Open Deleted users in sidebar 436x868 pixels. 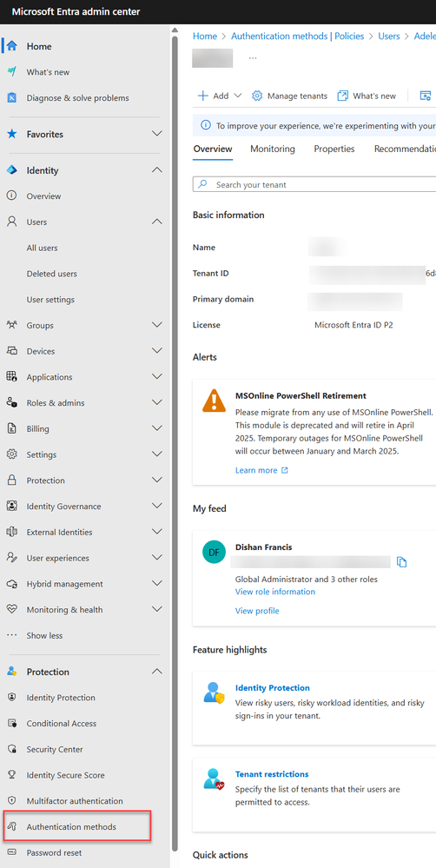click(x=52, y=274)
